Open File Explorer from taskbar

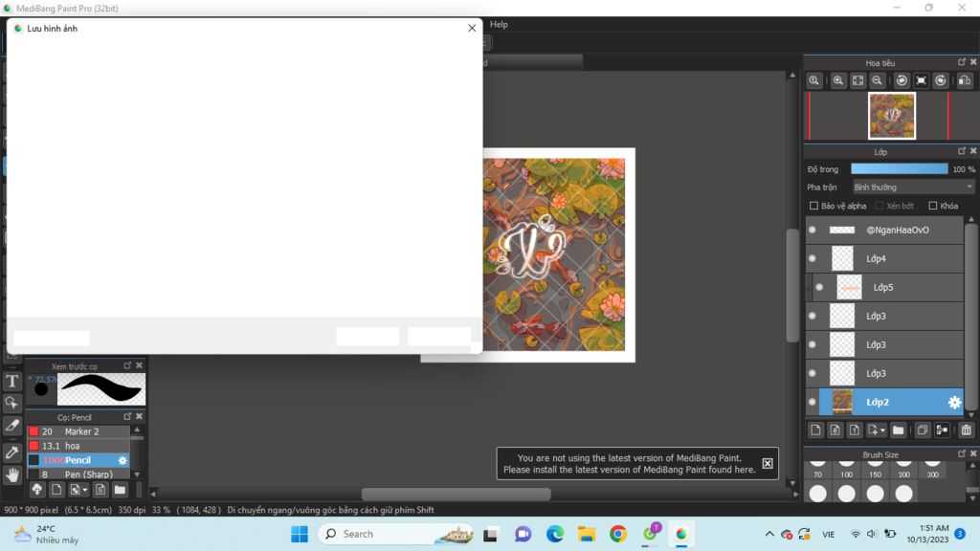[587, 534]
